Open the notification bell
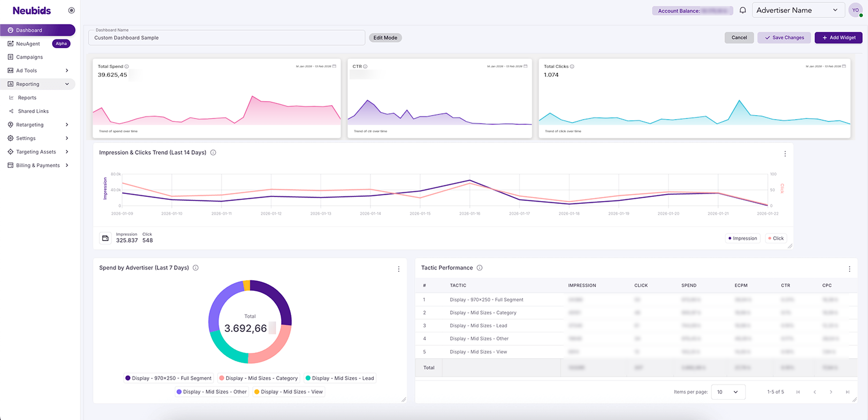Viewport: 868px width, 420px height. tap(742, 10)
